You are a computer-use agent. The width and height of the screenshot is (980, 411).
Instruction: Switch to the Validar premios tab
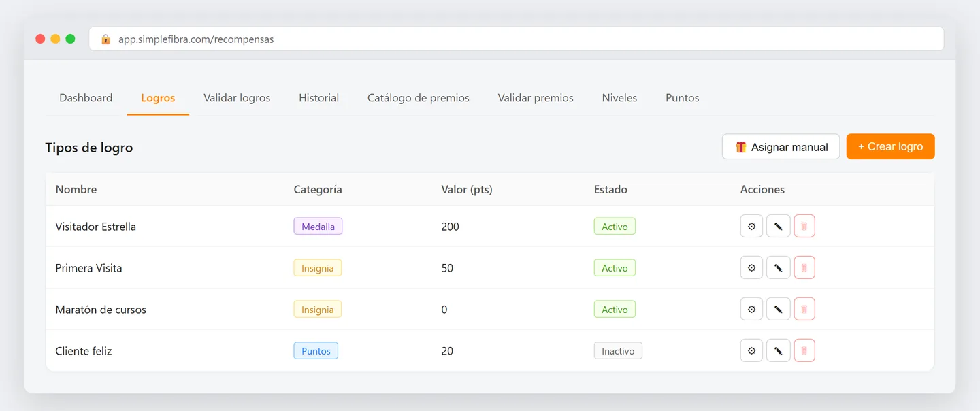536,98
